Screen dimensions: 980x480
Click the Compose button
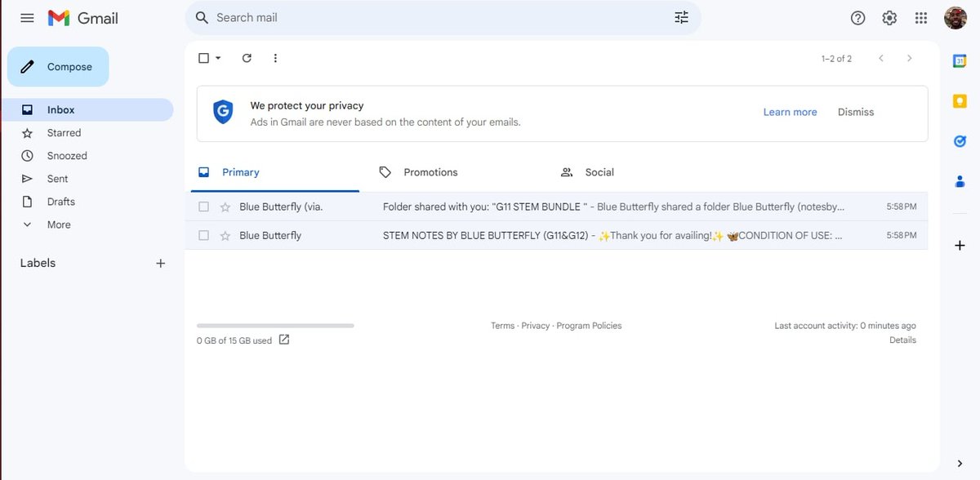tap(58, 67)
